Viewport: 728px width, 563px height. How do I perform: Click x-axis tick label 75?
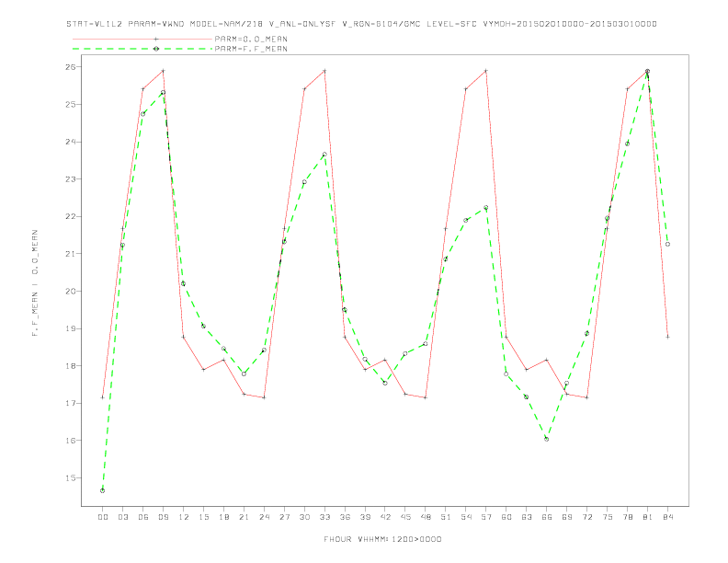(x=608, y=517)
